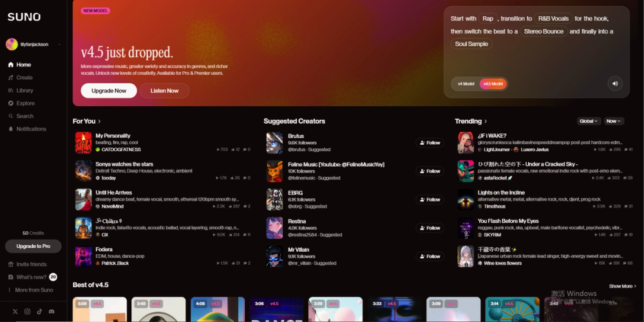Select the Stereo Bounce prompt tag
This screenshot has width=644, height=322.
coord(544,31)
